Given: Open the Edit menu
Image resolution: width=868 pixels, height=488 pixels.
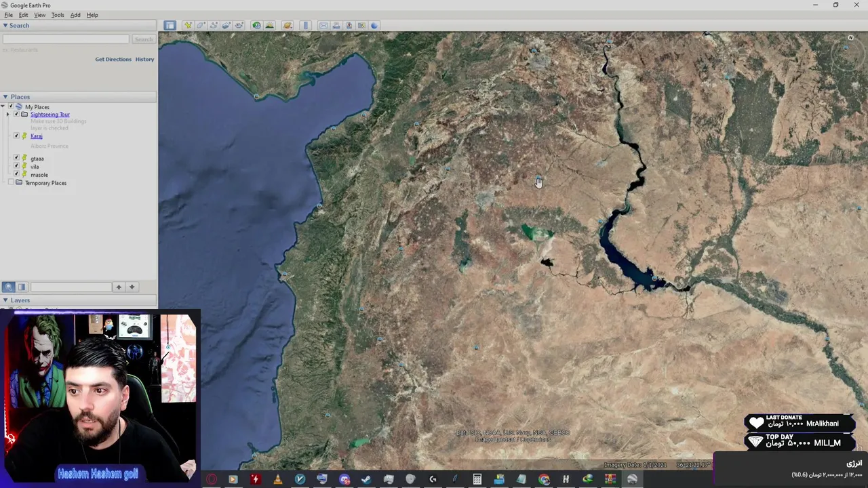Looking at the screenshot, I should tap(23, 15).
